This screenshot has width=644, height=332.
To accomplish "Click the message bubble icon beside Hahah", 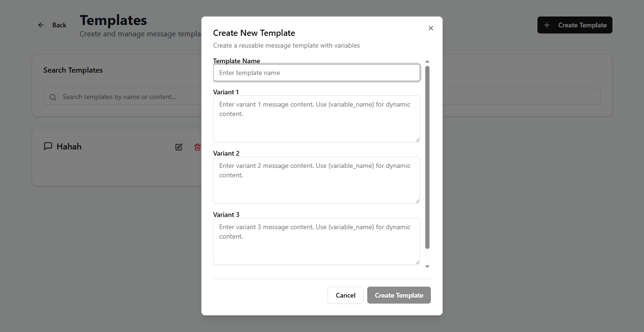I will point(48,146).
